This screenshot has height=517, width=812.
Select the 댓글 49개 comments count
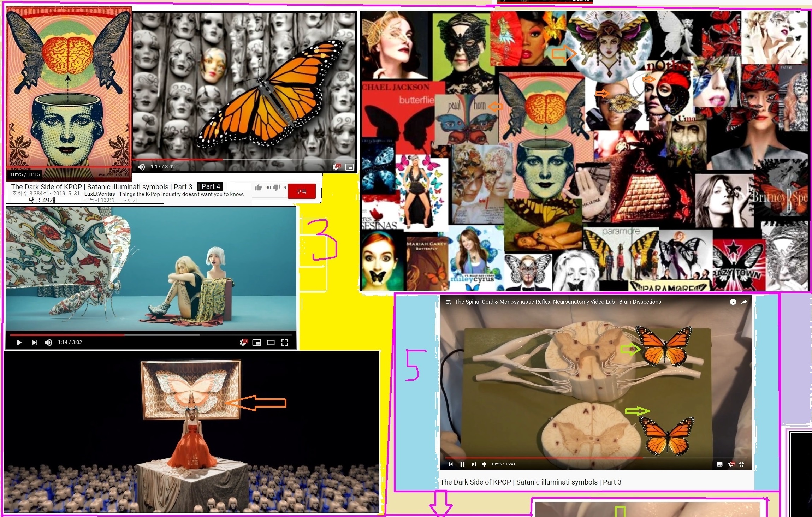click(42, 200)
